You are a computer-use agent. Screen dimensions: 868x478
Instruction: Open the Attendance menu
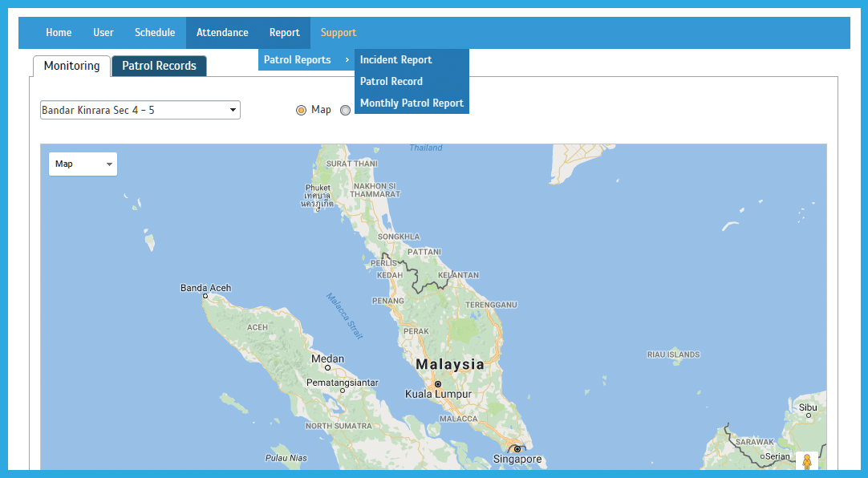click(x=222, y=33)
